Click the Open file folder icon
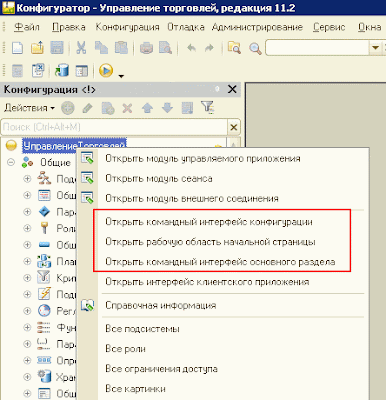The image size is (386, 400). pos(37,48)
